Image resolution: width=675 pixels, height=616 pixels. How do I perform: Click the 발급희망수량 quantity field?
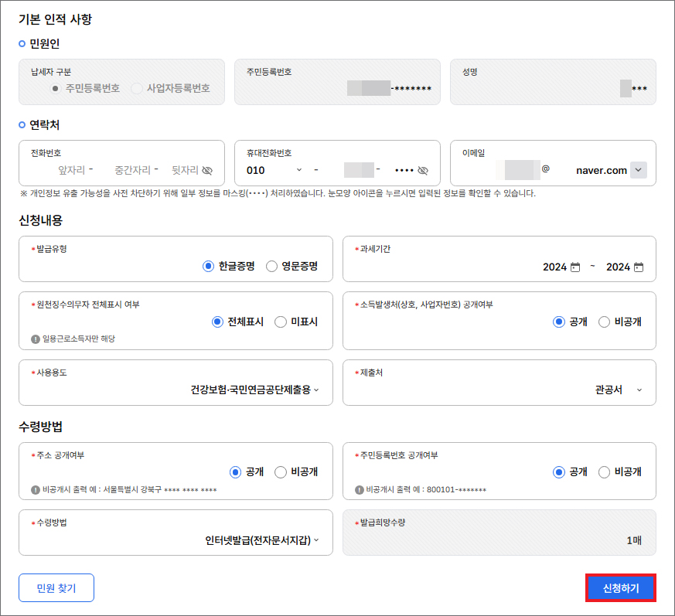click(499, 540)
